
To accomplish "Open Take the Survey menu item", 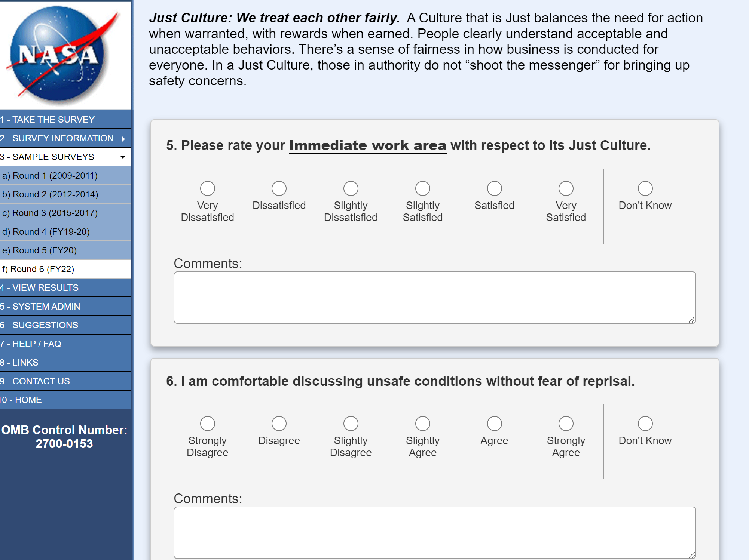I will 48,120.
